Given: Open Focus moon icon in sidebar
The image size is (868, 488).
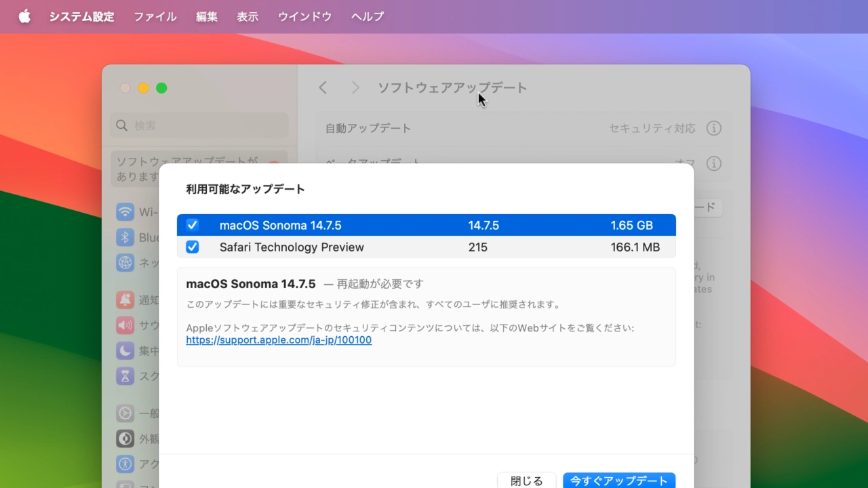Looking at the screenshot, I should coord(125,350).
